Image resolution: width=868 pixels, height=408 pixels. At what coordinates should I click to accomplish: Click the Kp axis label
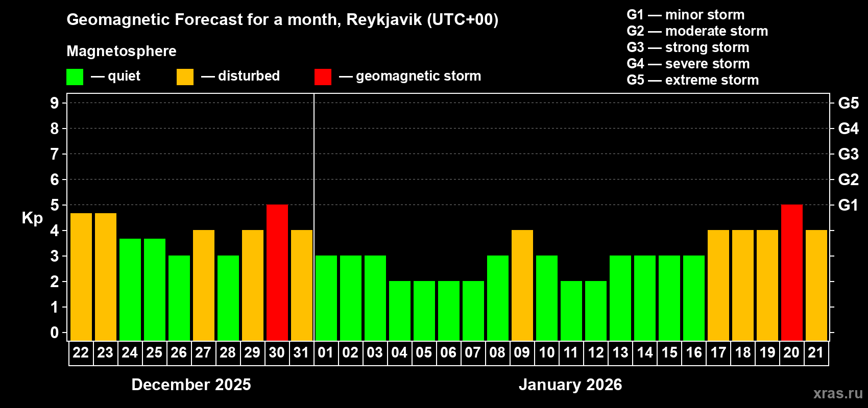(x=32, y=219)
